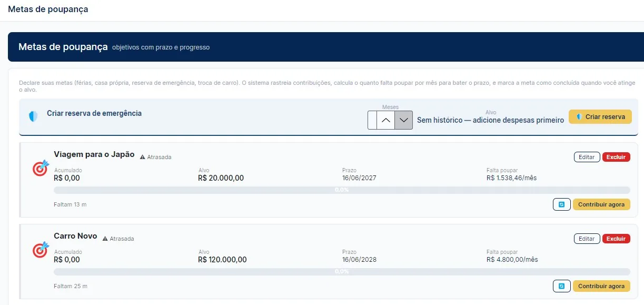The width and height of the screenshot is (644, 305).
Task: Increase Meses with the up arrow
Action: [x=386, y=120]
